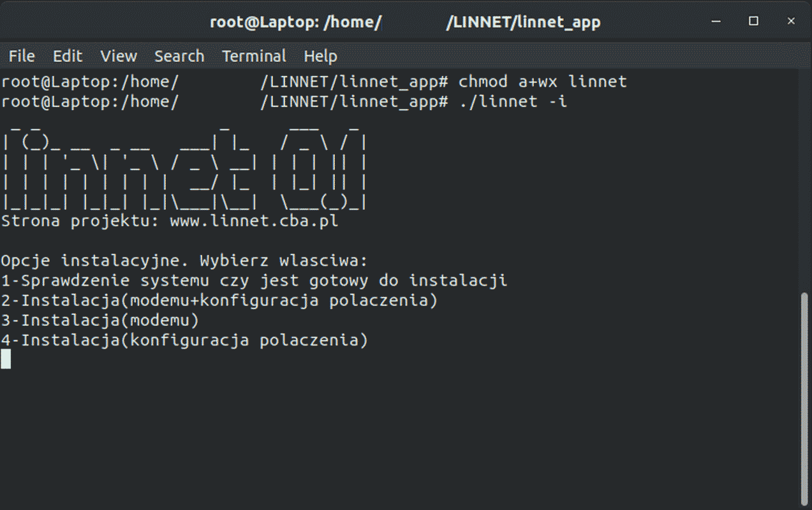The image size is (812, 510).
Task: Click option 1 Sprawdzenie systemu line
Action: click(254, 280)
